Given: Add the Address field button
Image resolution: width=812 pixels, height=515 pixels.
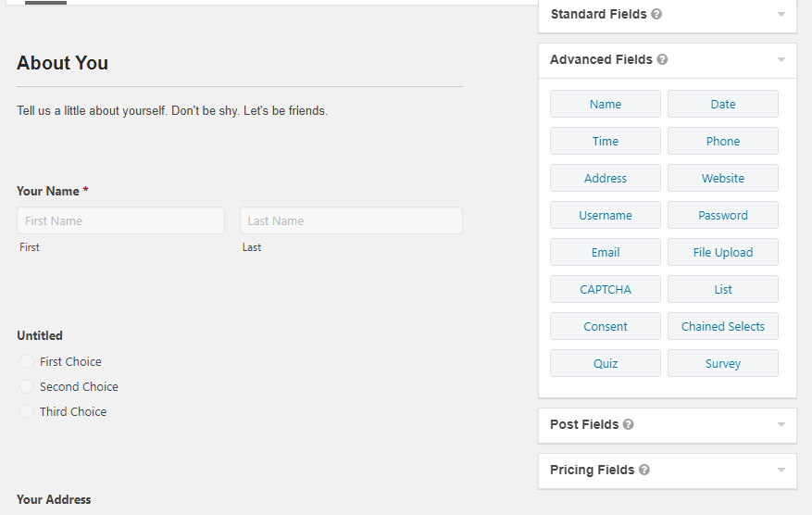Looking at the screenshot, I should (x=606, y=178).
